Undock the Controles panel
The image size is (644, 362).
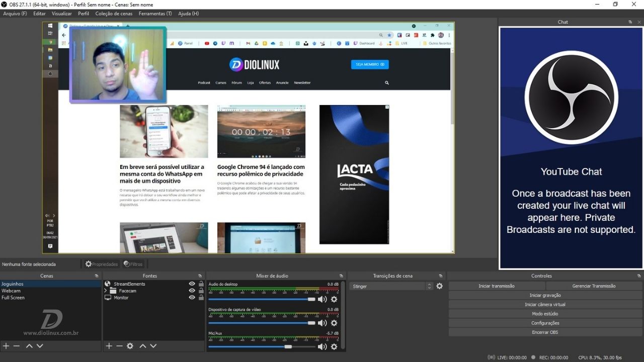pos(639,276)
